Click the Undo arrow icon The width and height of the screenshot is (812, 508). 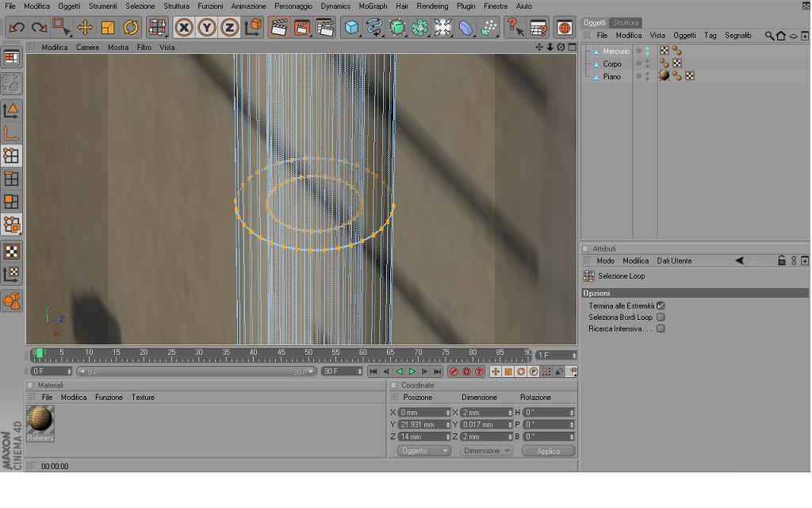pos(17,28)
